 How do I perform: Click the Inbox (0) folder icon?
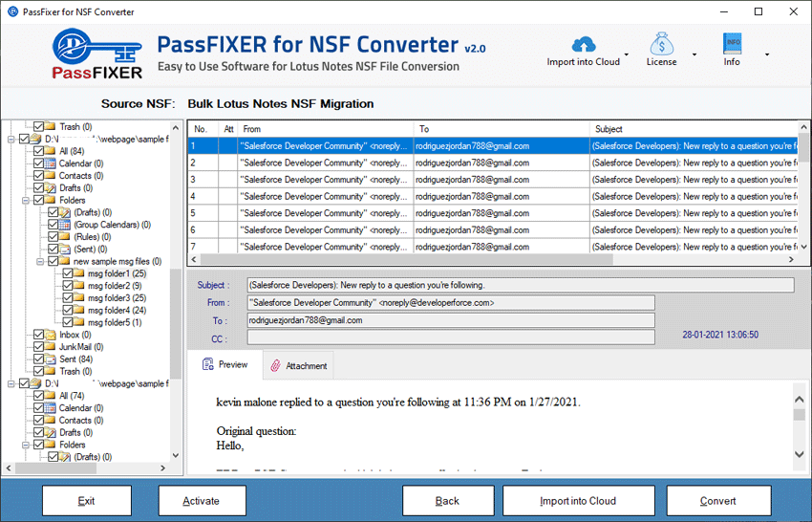[52, 335]
